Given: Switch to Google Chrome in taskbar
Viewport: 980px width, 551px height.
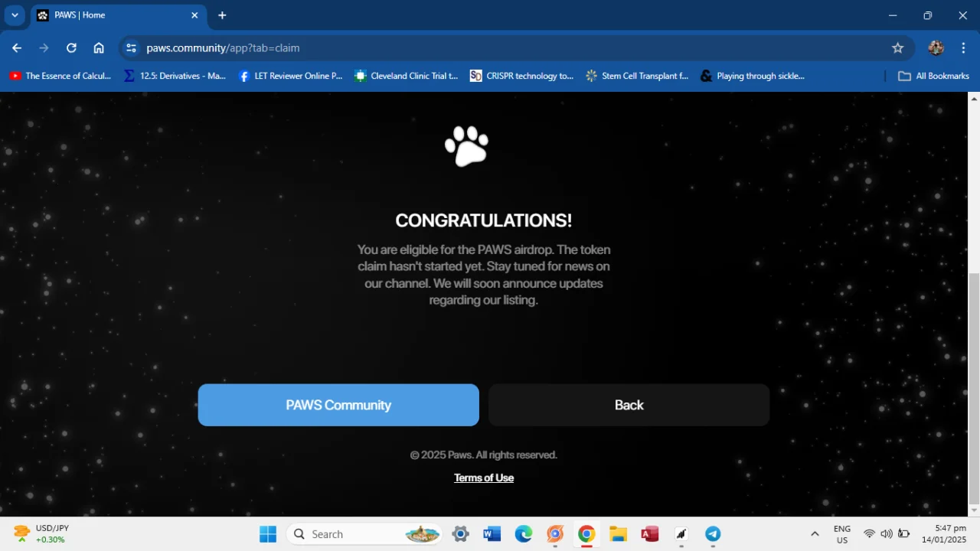Looking at the screenshot, I should point(586,534).
